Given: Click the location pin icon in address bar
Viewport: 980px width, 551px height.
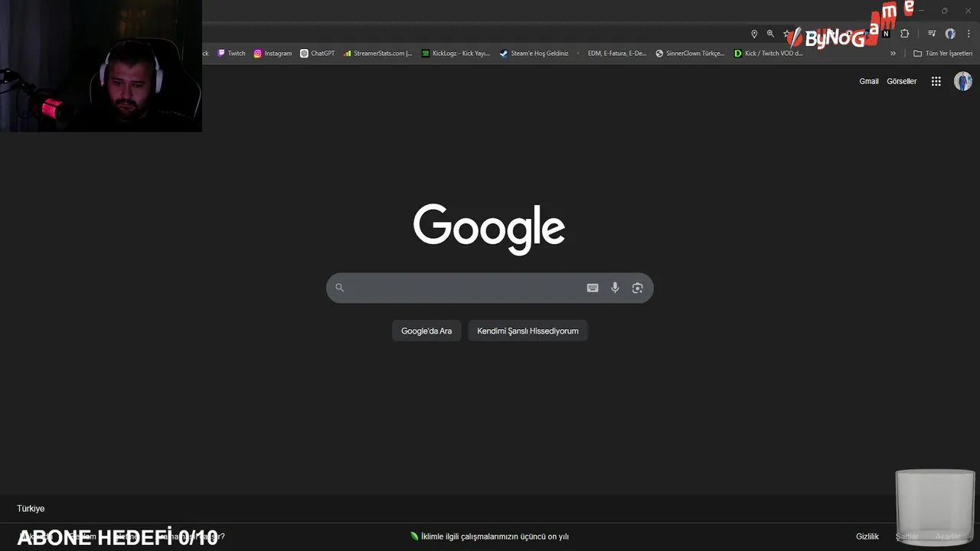Looking at the screenshot, I should tap(754, 34).
